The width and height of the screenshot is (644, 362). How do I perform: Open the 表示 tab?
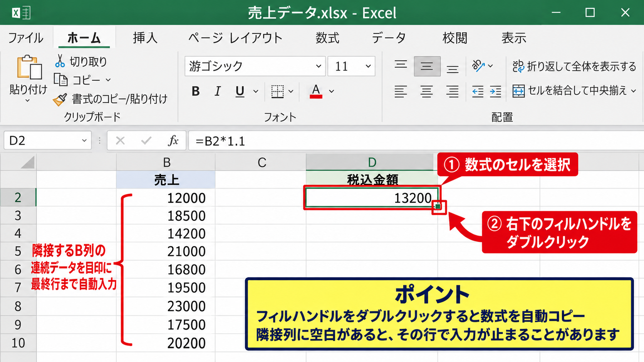tap(514, 38)
